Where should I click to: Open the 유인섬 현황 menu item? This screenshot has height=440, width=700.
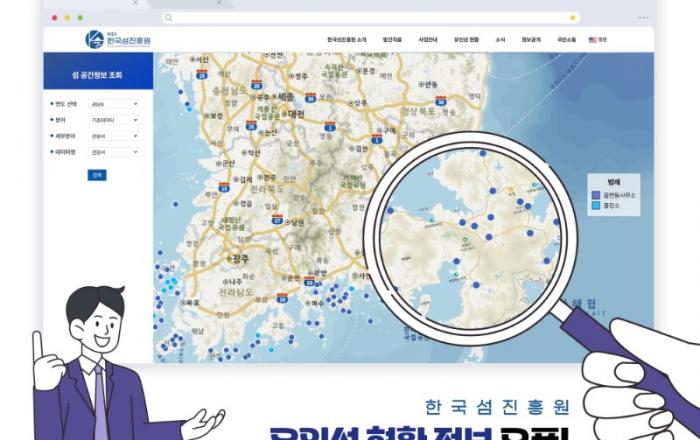click(467, 40)
